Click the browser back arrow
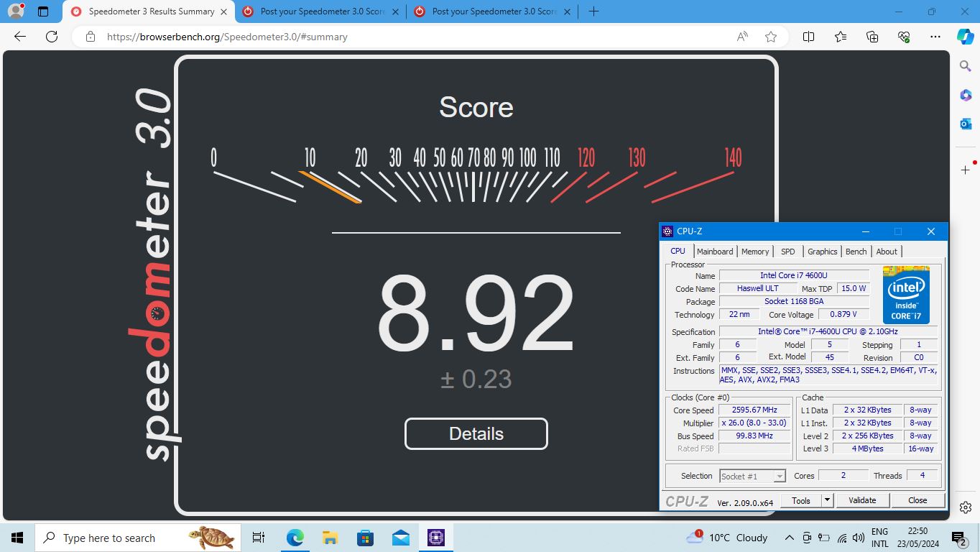Screen dimensions: 980x552 [x=20, y=37]
